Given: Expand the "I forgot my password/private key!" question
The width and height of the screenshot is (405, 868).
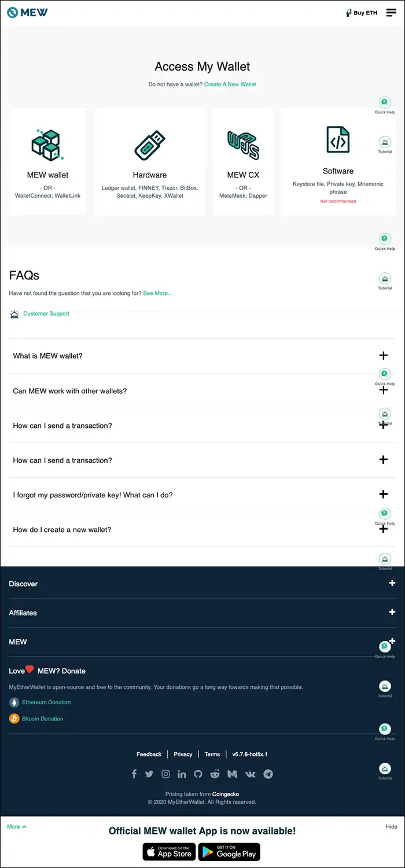Looking at the screenshot, I should (x=203, y=494).
